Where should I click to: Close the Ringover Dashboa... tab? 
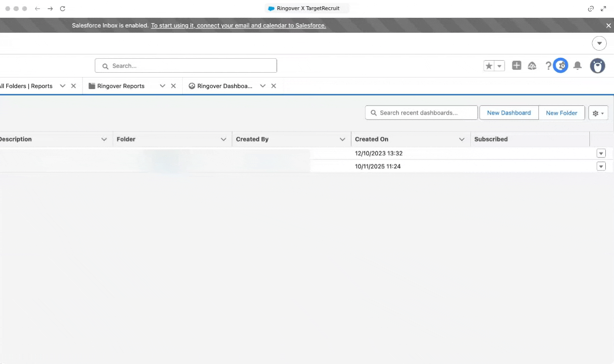pos(274,86)
